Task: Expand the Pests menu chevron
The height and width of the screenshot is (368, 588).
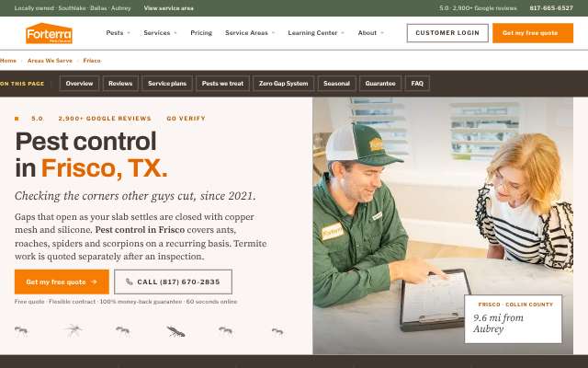Action: 129,33
